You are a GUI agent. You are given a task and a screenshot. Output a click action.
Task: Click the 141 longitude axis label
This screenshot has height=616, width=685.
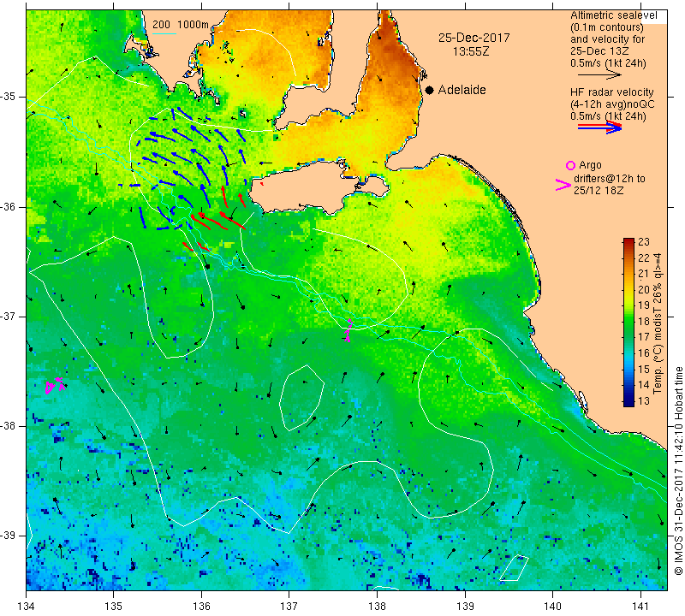640,606
